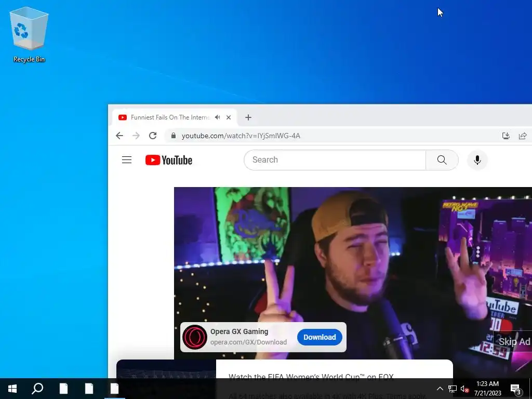This screenshot has width=532, height=399.
Task: Show hidden system tray icons
Action: 440,389
